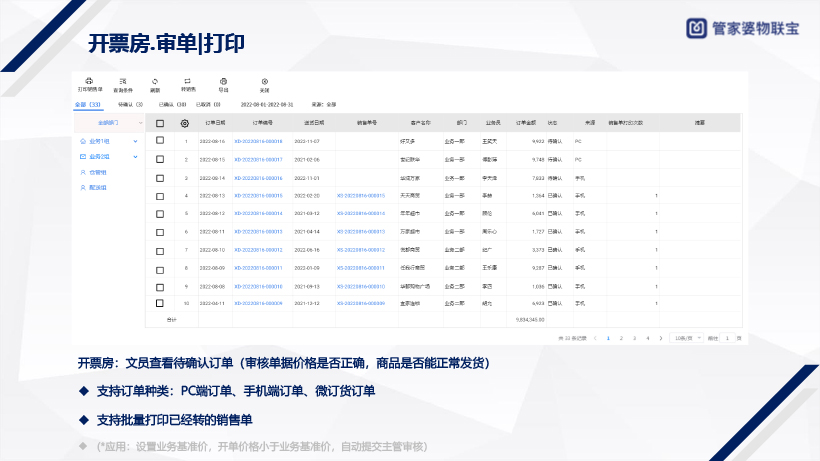Screen dimensions: 820x461
Task: Tick the select-all checkbox in table header
Action: 160,123
